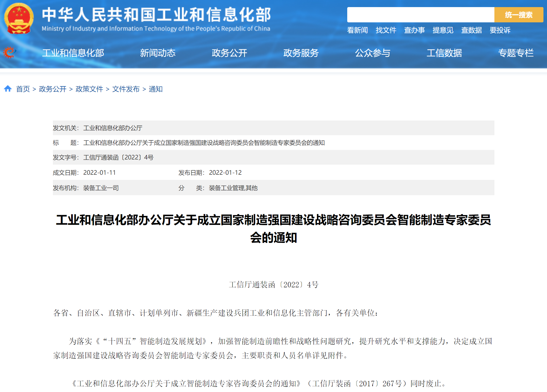
Task: Open the 看新闻 quick link
Action: coord(357,30)
